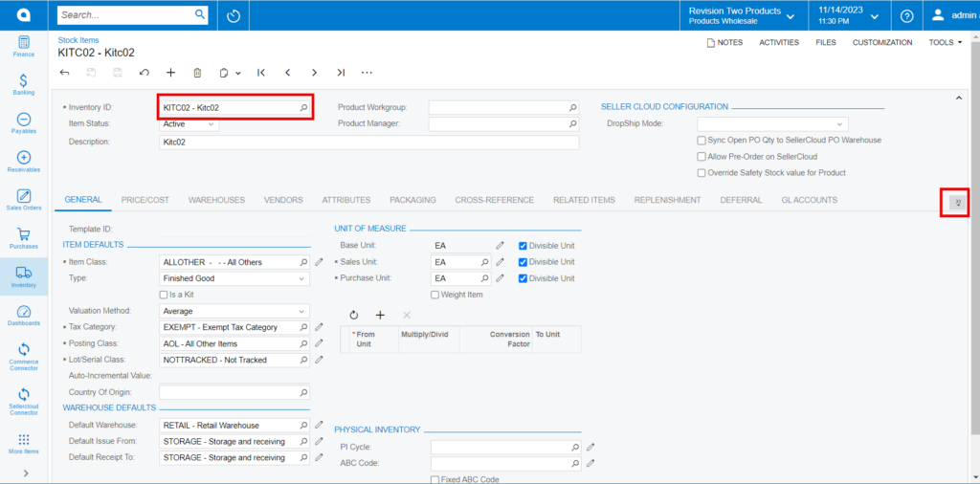980x484 pixels.
Task: Open the Sellercloud Connector workspace
Action: point(24,402)
